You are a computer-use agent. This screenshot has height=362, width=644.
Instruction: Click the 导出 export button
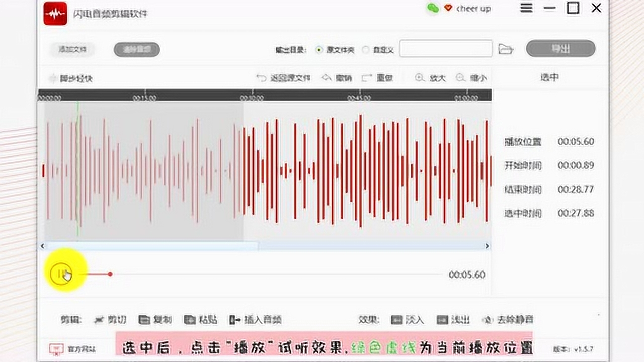(560, 49)
